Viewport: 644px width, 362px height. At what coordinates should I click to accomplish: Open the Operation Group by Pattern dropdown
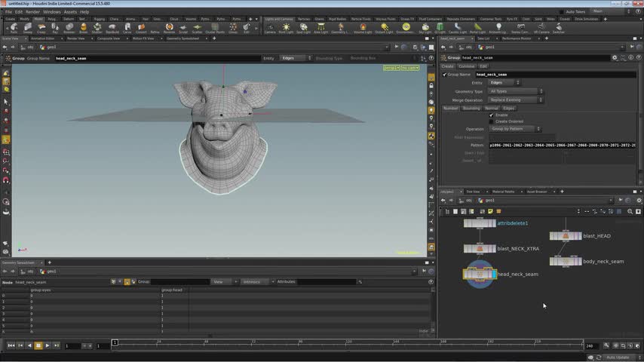point(516,129)
